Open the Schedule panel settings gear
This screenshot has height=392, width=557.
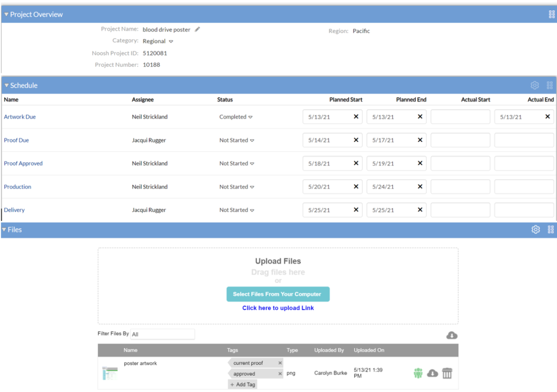535,85
